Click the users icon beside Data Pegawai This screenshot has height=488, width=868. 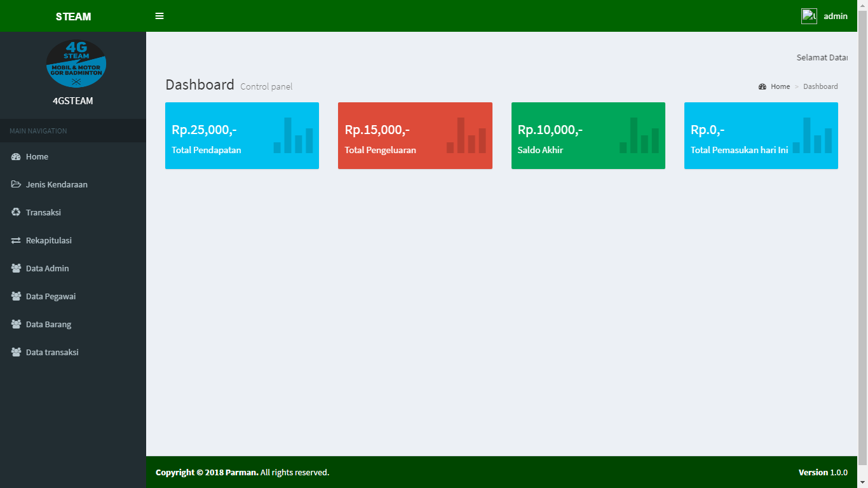tap(17, 297)
